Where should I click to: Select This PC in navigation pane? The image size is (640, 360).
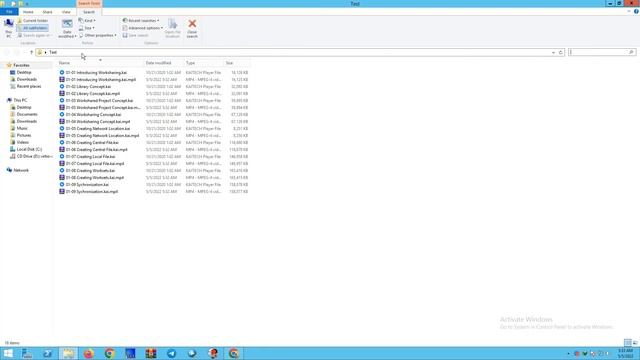pos(20,100)
